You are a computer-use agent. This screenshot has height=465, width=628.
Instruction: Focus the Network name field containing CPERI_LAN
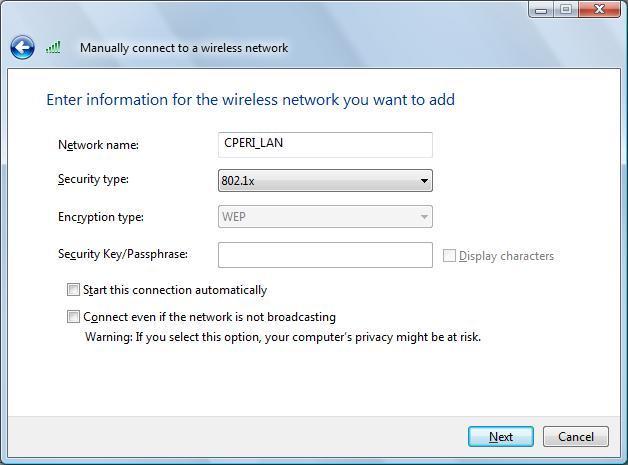325,145
